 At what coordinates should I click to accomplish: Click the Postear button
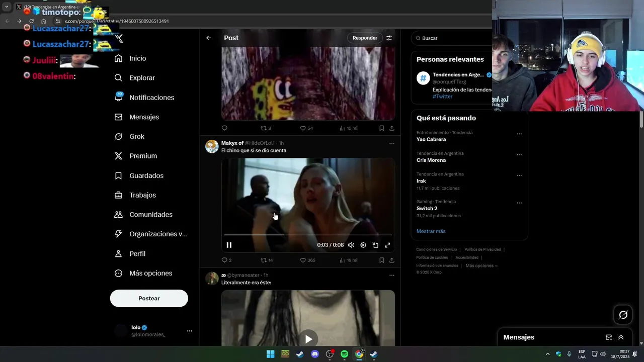(149, 298)
